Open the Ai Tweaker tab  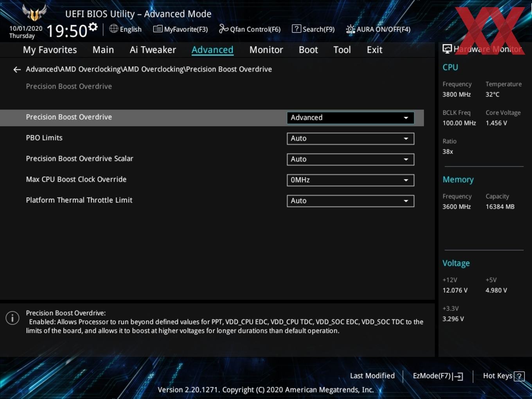(153, 50)
